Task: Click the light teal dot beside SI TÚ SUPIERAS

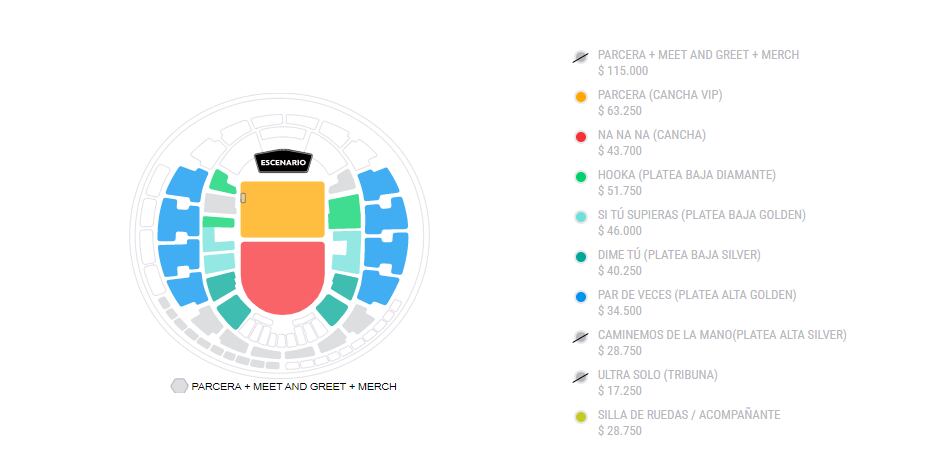Action: [580, 217]
